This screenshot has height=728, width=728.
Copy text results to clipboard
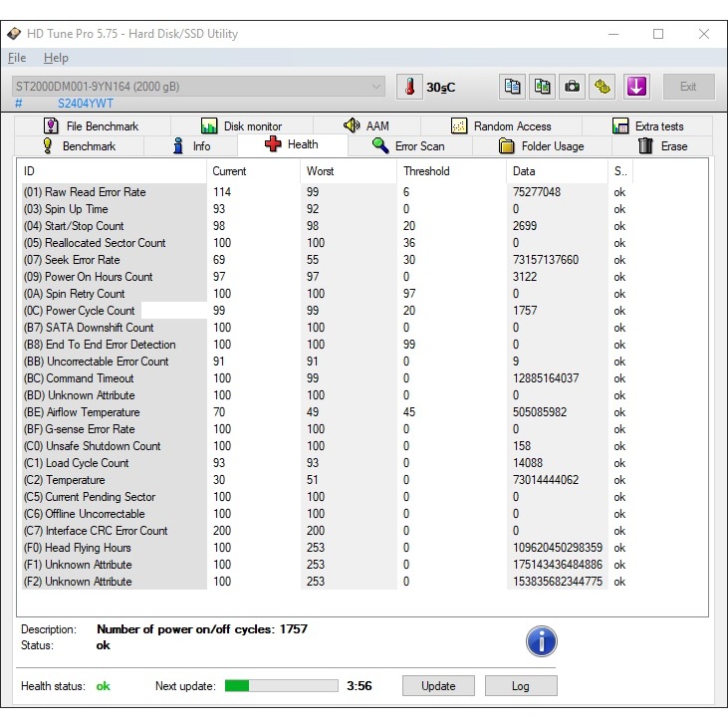click(512, 87)
